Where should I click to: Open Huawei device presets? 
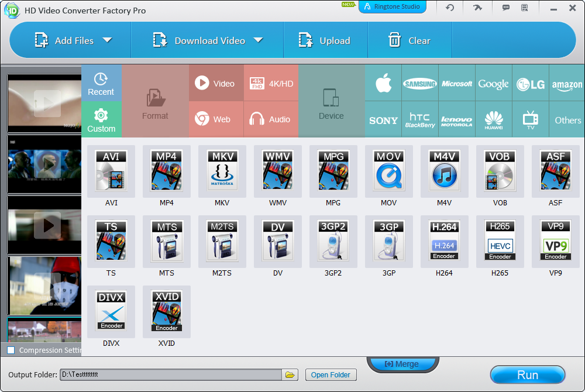coord(494,119)
